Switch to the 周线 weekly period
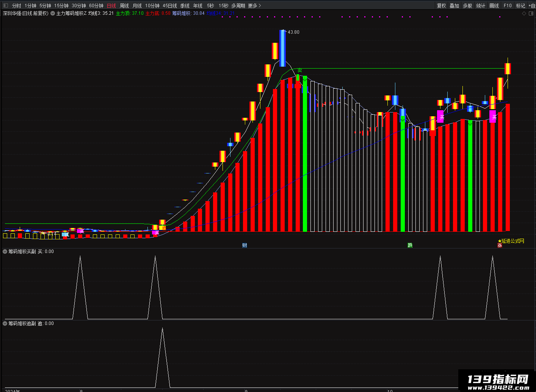This screenshot has height=392, width=536. [x=124, y=6]
